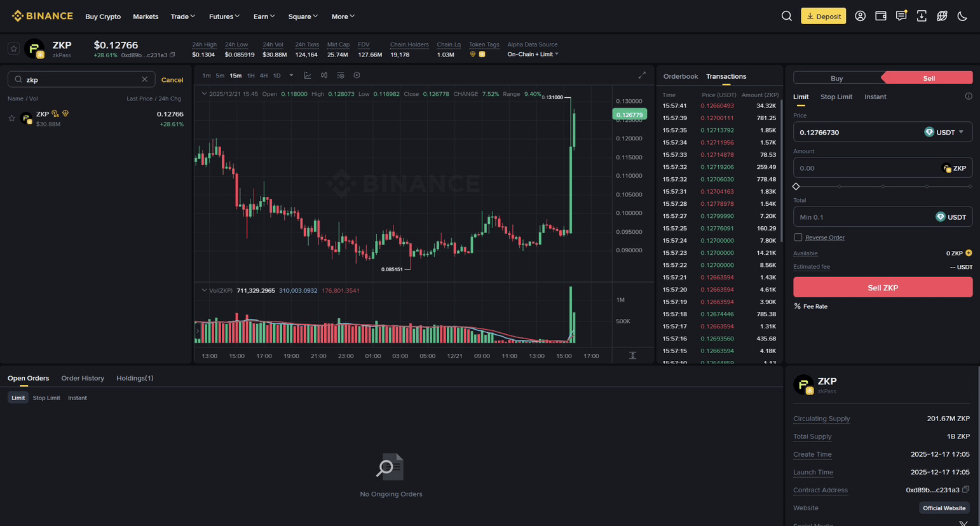Copy the contract address beside 0xd89b...c231a3 in header
The image size is (980, 526).
click(172, 55)
